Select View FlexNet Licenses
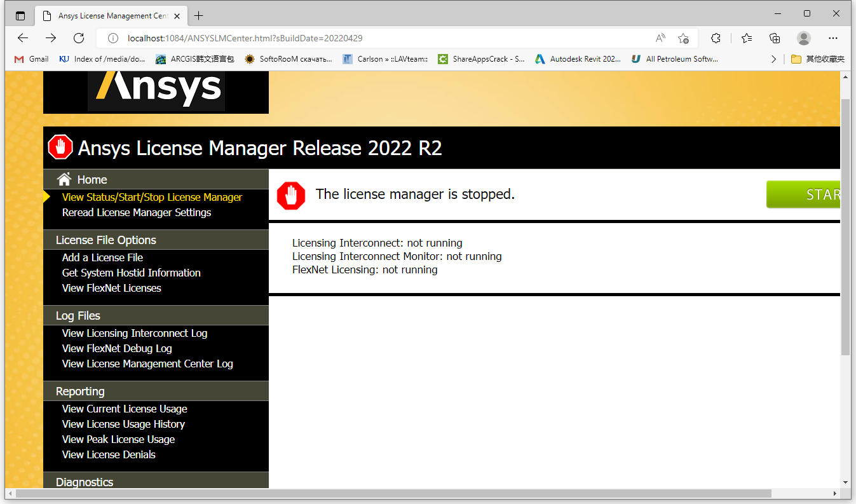 coord(111,288)
